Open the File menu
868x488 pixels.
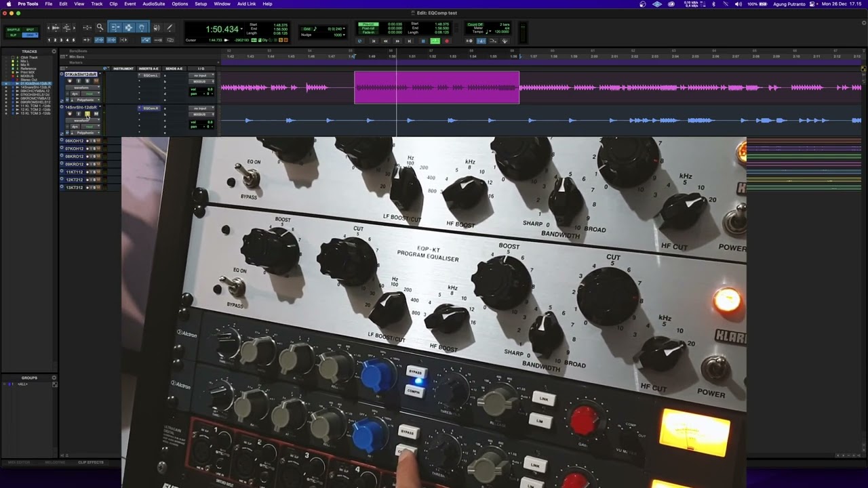tap(49, 4)
